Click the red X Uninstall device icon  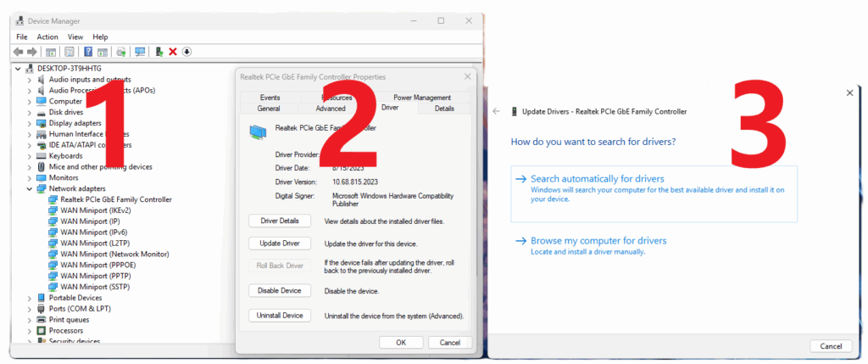tap(173, 52)
